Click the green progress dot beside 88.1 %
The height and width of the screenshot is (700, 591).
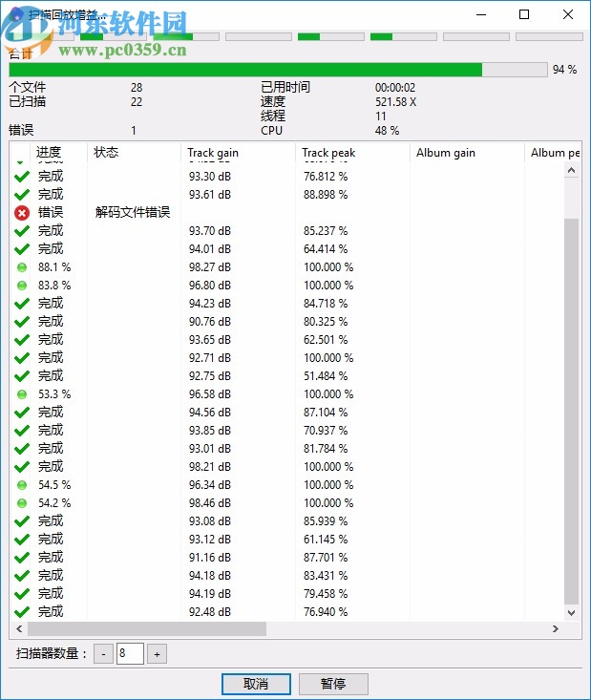pos(21,267)
